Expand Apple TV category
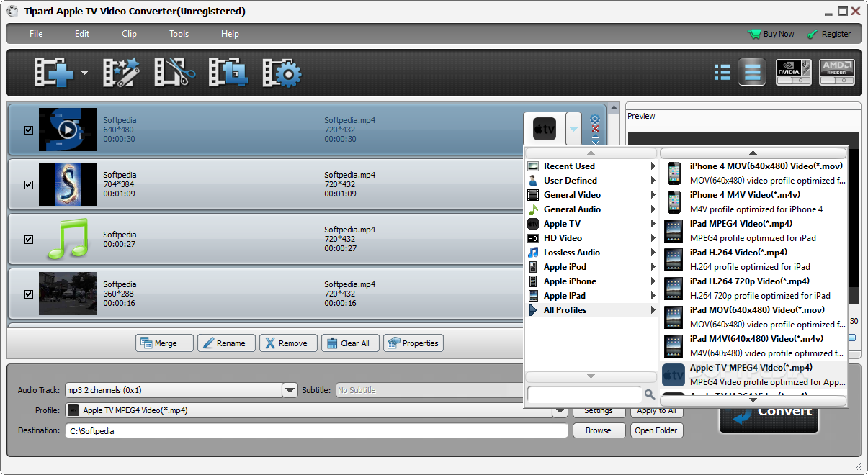 (x=591, y=224)
